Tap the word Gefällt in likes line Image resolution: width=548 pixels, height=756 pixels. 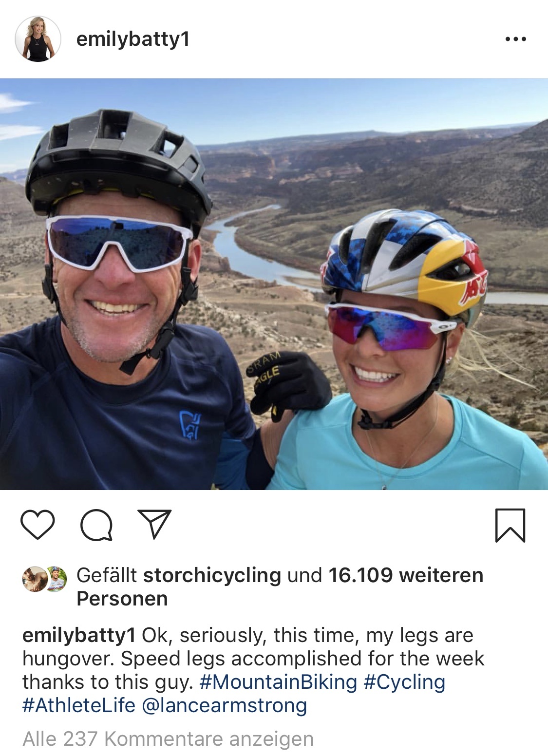(x=107, y=575)
